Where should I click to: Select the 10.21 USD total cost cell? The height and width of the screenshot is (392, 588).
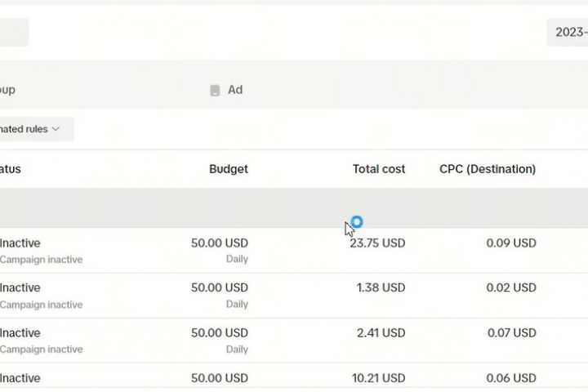click(377, 377)
